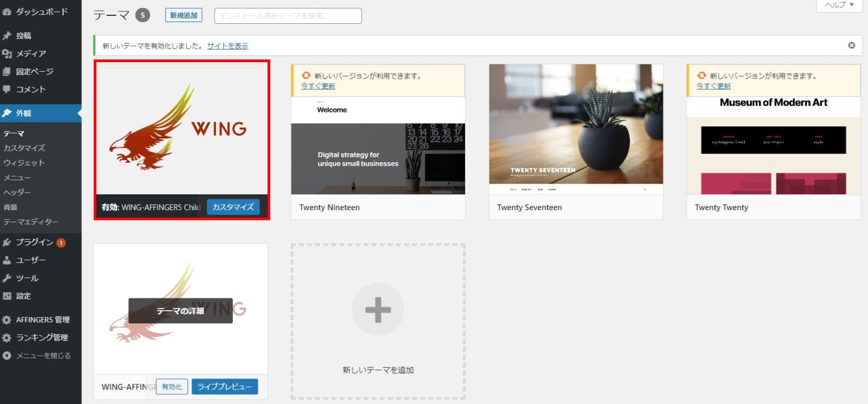Expand the ヘルプ (Help) dropdown
Image resolution: width=868 pixels, height=404 pixels.
(x=839, y=5)
